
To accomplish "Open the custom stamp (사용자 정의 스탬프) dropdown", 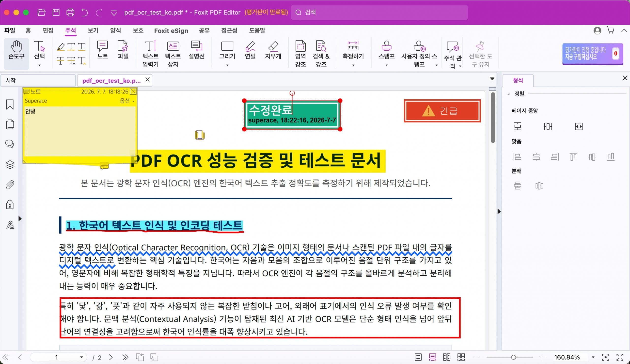I will [437, 65].
